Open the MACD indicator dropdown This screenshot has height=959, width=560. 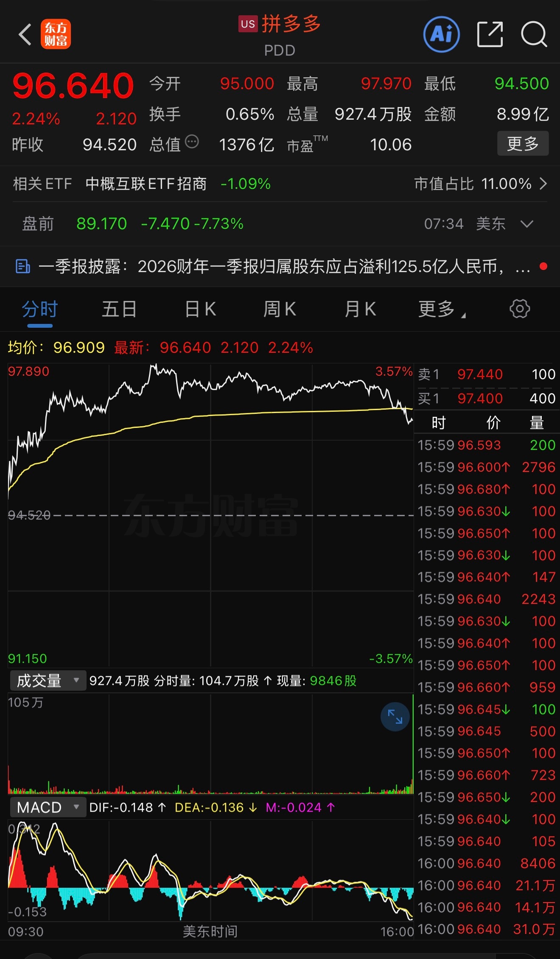click(48, 807)
